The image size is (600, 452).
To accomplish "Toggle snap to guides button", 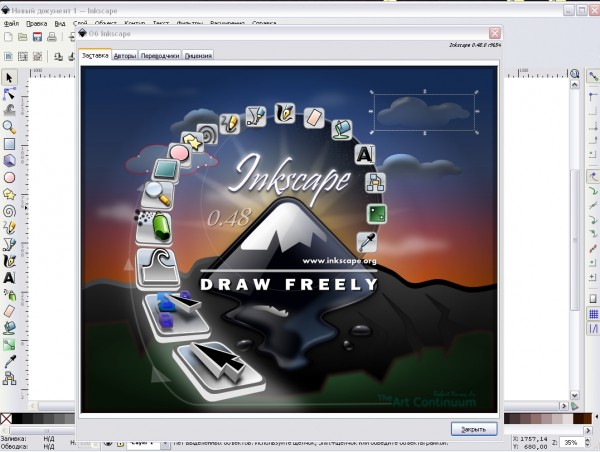I will click(x=593, y=328).
